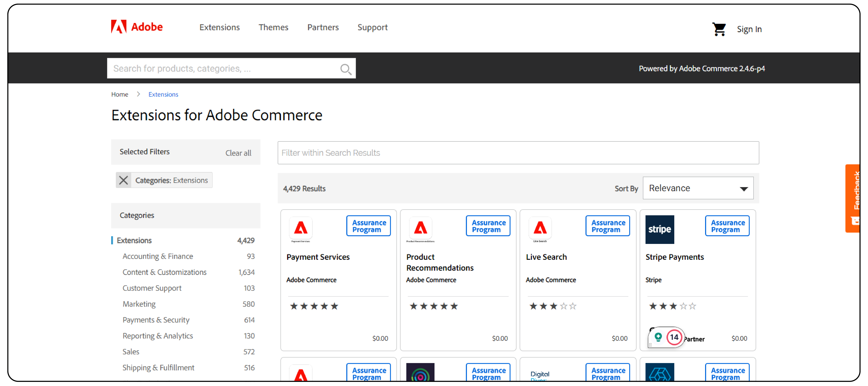Open the Support nav menu
Screen dimensions: 868x386
tap(372, 28)
